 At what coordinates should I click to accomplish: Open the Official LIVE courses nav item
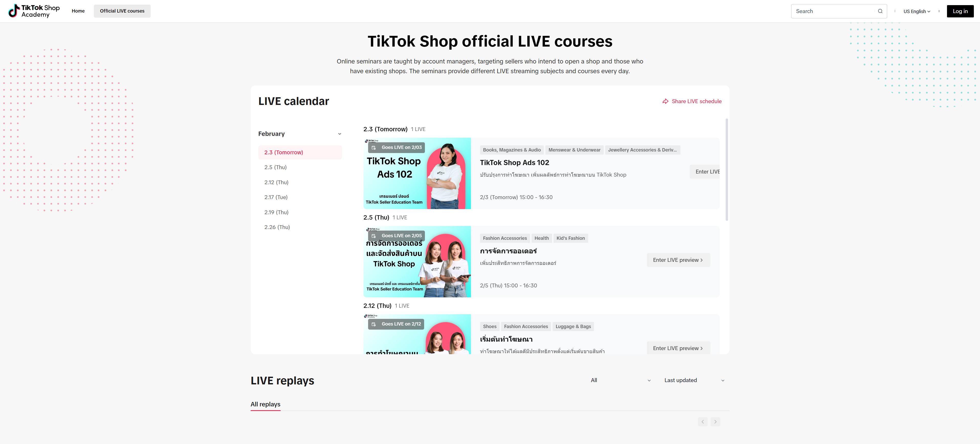[x=122, y=11]
